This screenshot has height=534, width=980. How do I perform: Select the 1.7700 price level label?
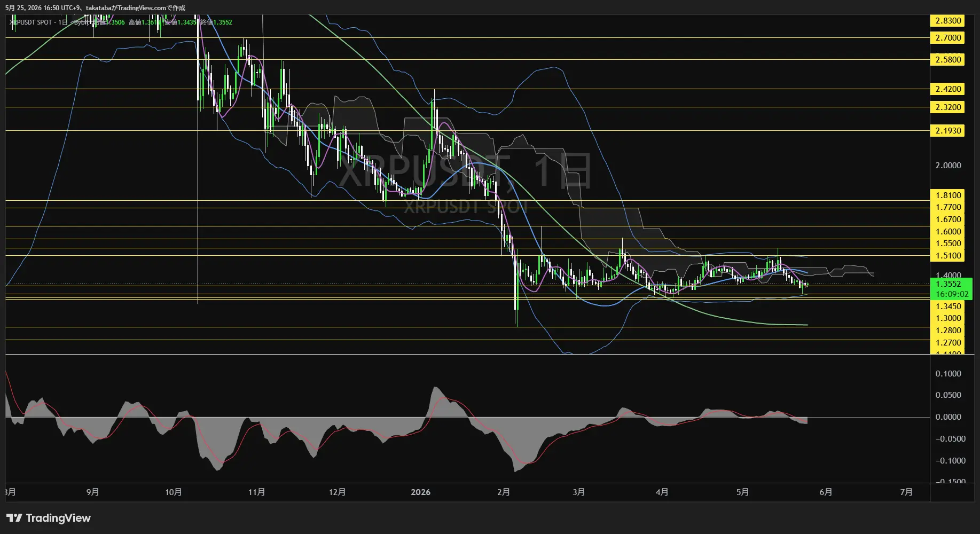pyautogui.click(x=948, y=207)
